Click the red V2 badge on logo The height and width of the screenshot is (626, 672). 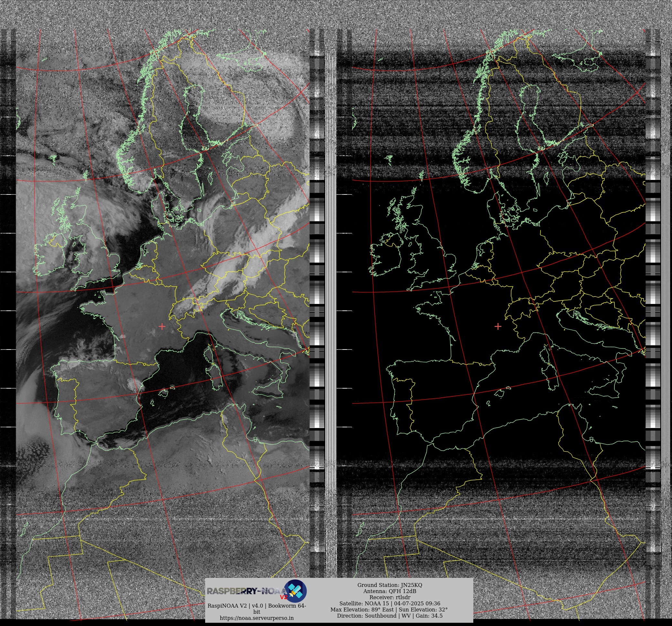tap(284, 597)
